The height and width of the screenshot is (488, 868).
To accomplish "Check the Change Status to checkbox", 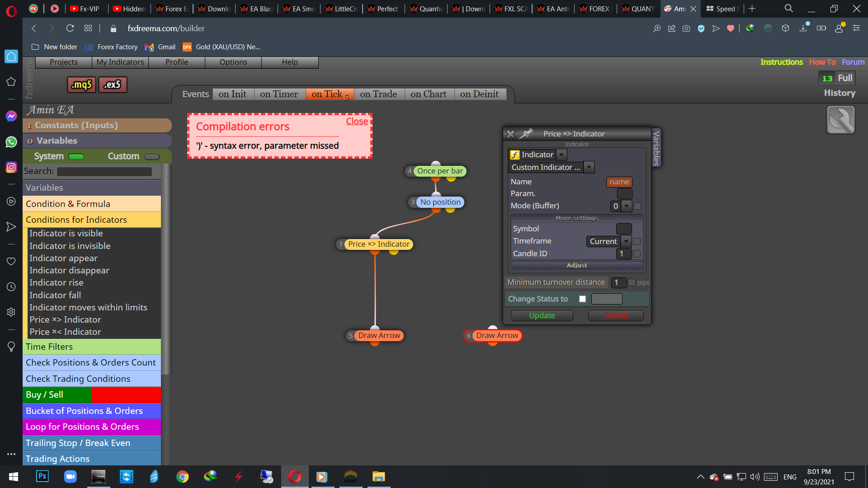I will pos(582,299).
